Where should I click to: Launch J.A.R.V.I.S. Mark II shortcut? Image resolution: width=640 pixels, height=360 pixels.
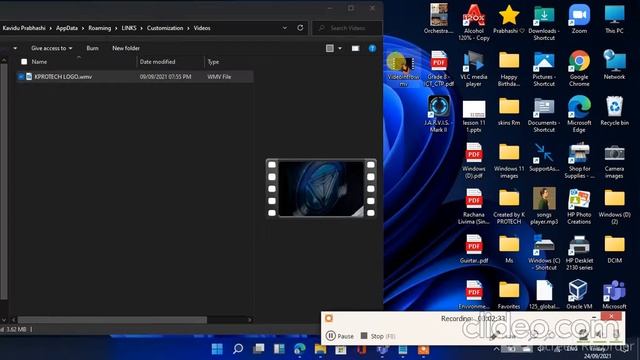[439, 114]
